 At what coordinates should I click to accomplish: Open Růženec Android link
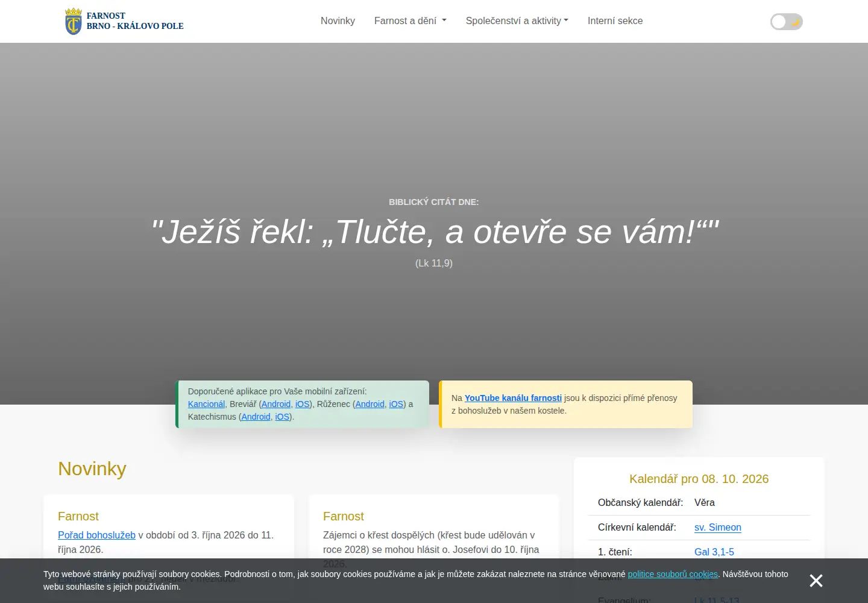point(370,404)
